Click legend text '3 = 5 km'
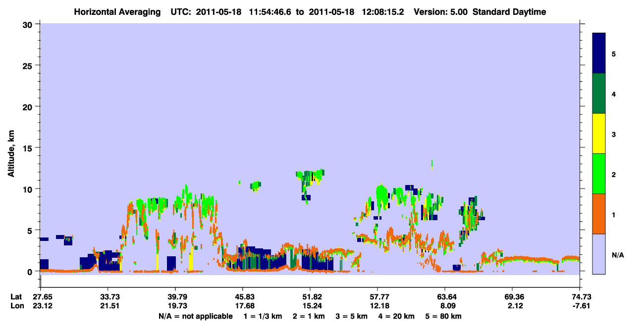Screen dimensions: 644x330 point(352,316)
